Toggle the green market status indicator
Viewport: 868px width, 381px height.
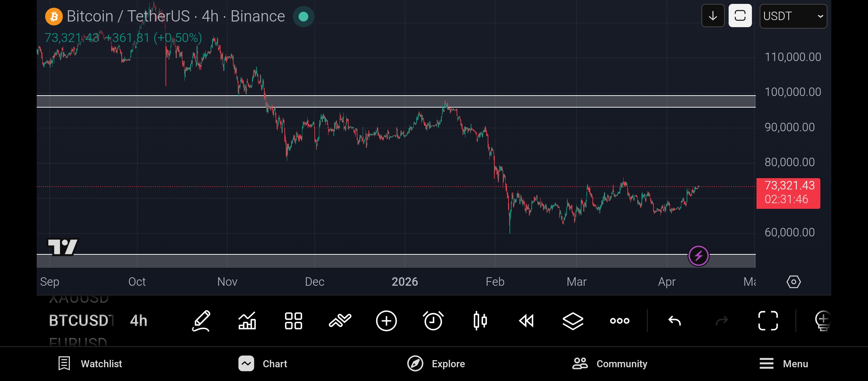(303, 17)
